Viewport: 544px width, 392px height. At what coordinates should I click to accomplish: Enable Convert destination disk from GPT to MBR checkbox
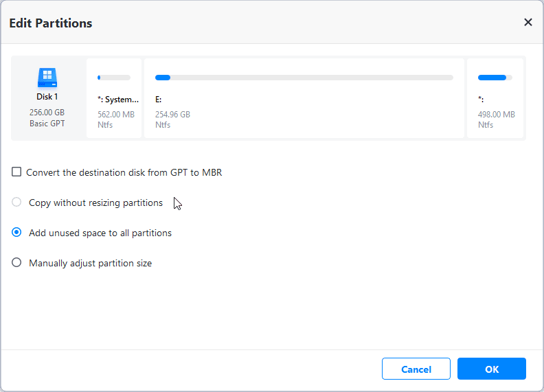[16, 172]
